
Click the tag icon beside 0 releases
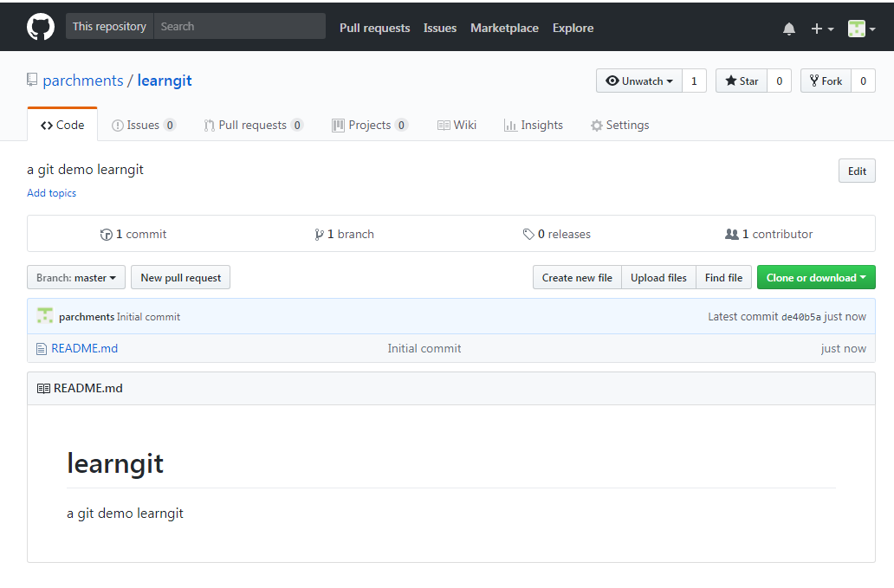tap(528, 234)
